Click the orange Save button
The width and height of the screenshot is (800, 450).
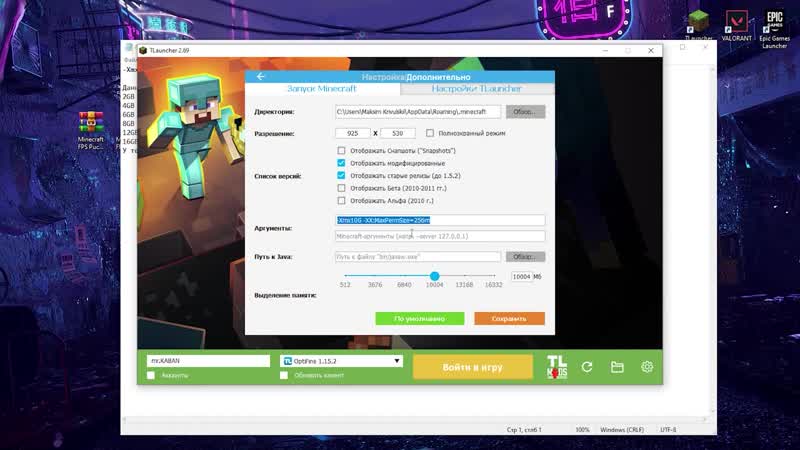pyautogui.click(x=509, y=318)
